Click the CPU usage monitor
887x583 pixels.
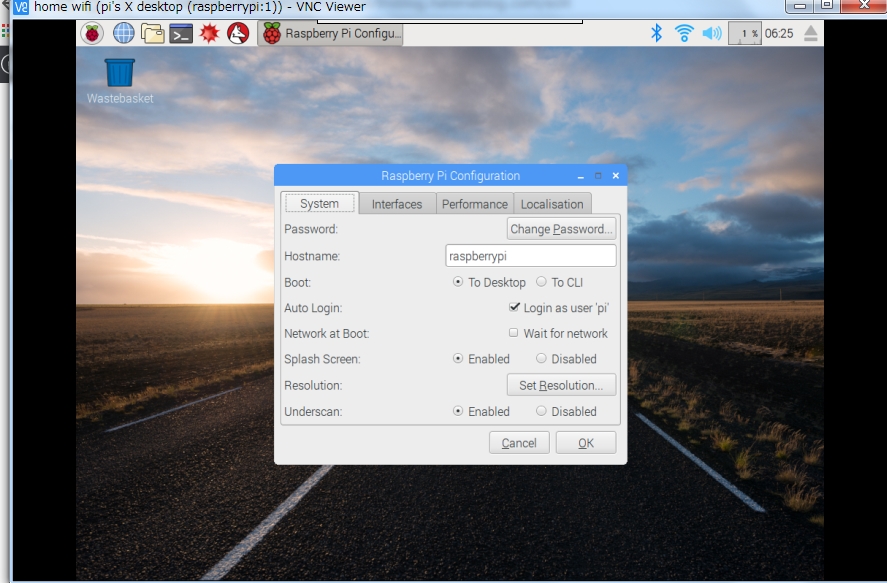click(744, 33)
